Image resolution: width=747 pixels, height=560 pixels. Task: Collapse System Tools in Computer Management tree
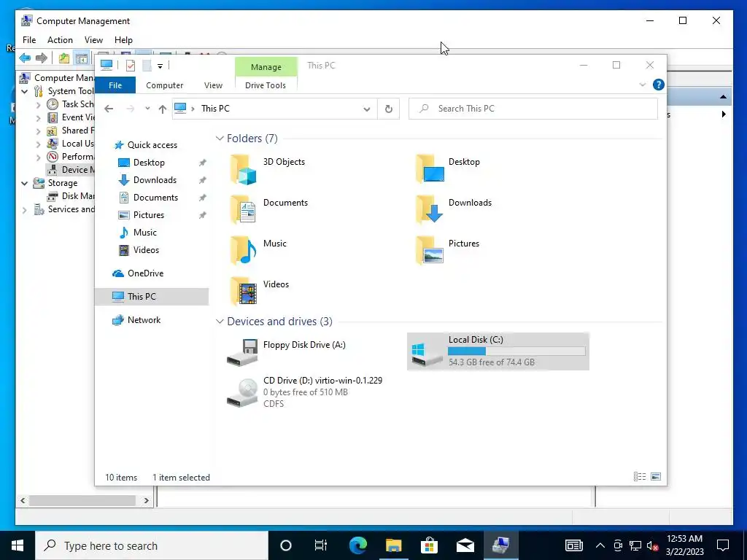24,91
